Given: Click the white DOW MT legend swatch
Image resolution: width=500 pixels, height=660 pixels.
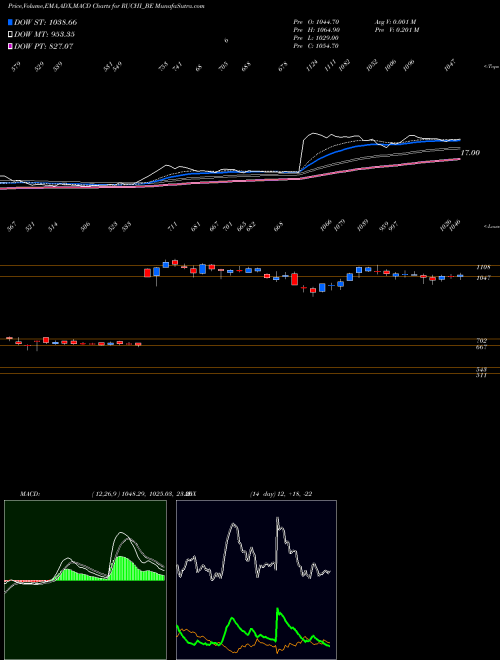Looking at the screenshot, I should (x=10, y=35).
